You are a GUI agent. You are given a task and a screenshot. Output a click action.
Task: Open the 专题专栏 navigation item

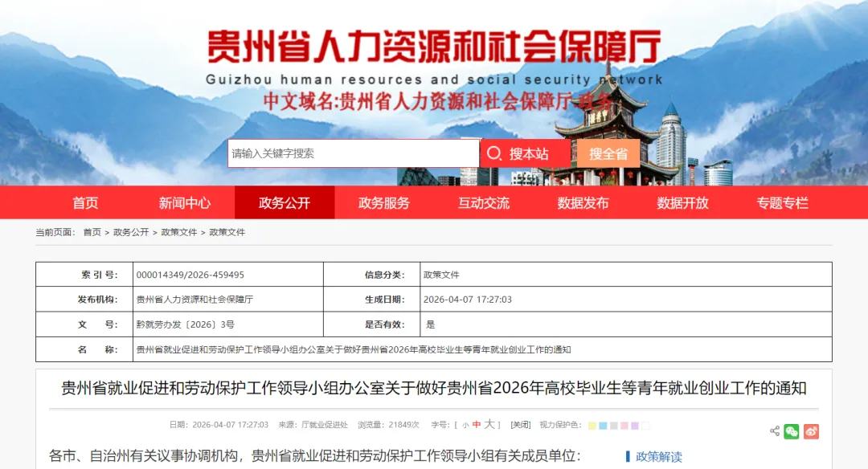782,203
